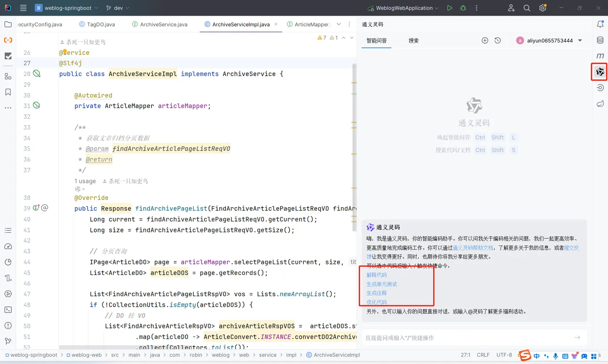608x364 pixels.
Task: Open editor tab options vertical dots
Action: pos(350,24)
